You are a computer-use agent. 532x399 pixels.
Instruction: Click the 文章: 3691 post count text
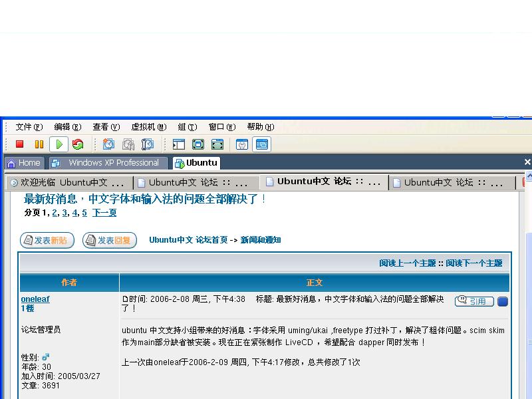pos(41,386)
